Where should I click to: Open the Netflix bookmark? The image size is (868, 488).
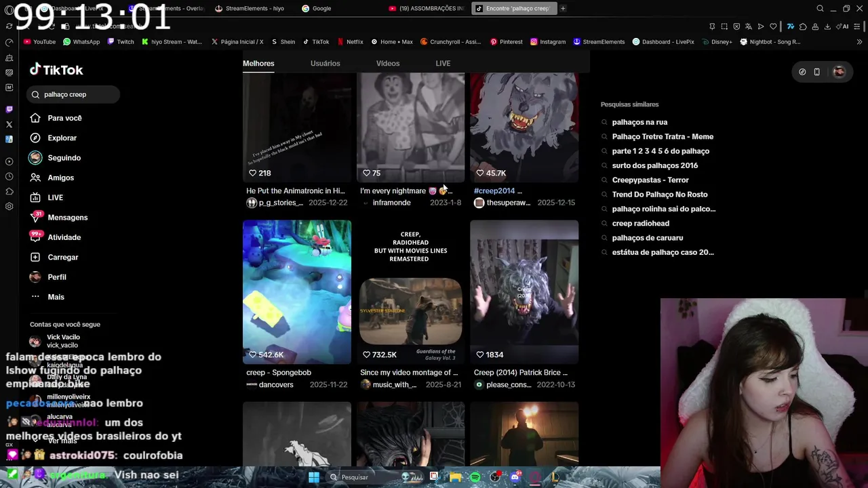point(349,41)
